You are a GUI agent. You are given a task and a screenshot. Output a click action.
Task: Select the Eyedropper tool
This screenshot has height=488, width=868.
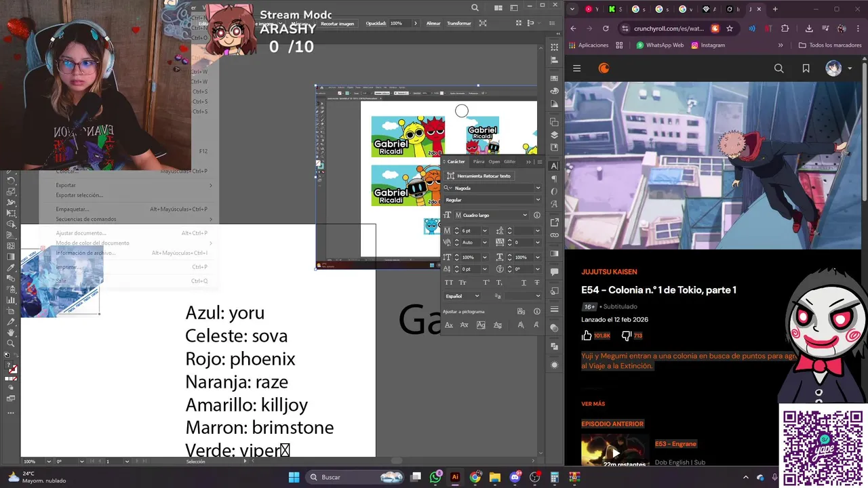(11, 268)
